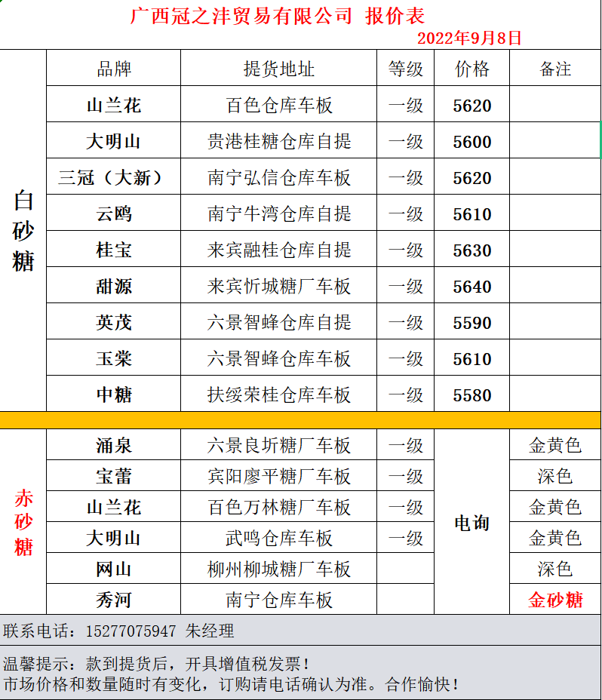Click the 价格 column header
Viewport: 602px width, 700px height.
[472, 69]
